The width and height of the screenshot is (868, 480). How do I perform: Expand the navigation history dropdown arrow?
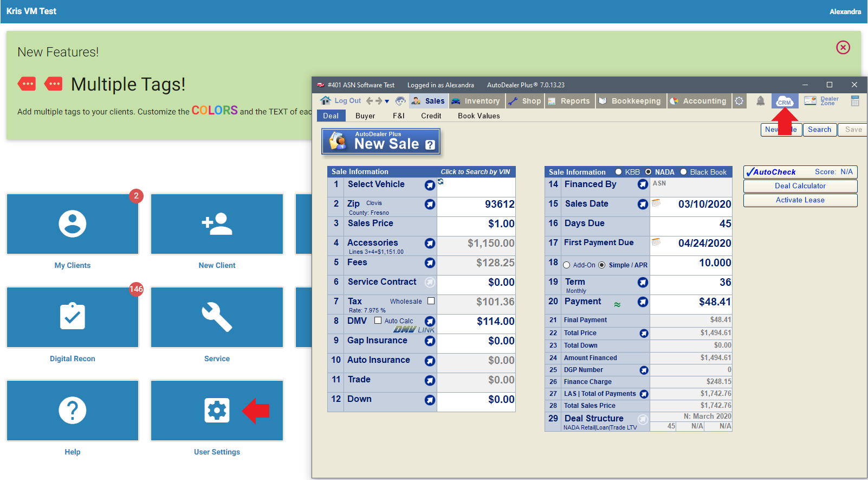(387, 101)
